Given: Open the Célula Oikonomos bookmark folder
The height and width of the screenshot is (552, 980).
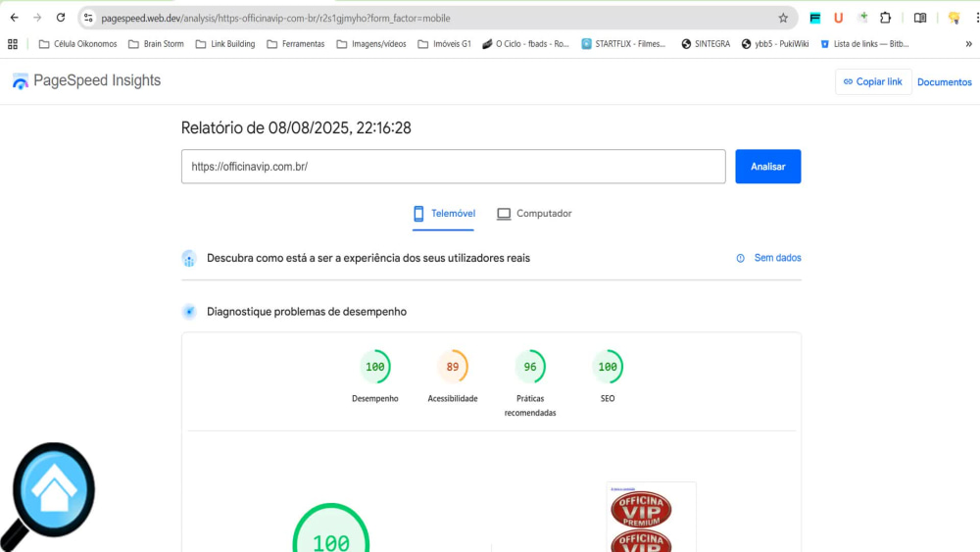Looking at the screenshot, I should point(77,44).
